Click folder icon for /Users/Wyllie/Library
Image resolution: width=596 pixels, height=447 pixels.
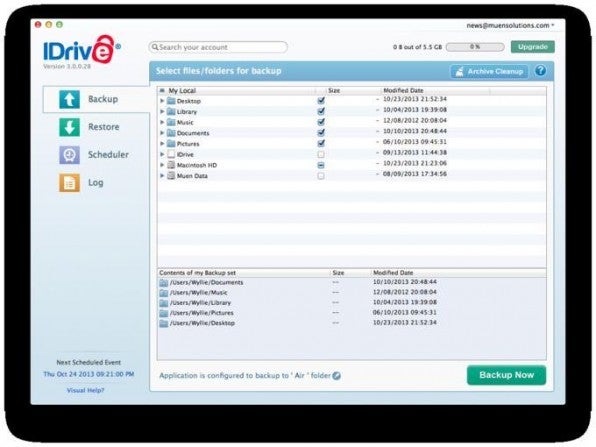(163, 303)
